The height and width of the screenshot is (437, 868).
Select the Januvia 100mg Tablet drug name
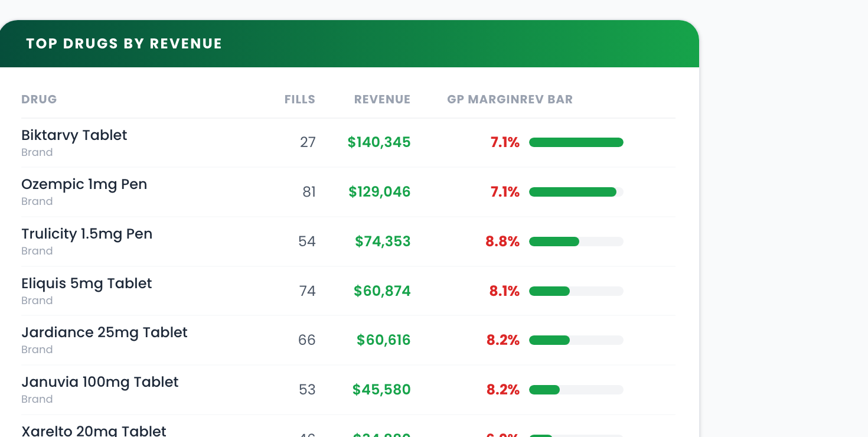click(x=100, y=382)
